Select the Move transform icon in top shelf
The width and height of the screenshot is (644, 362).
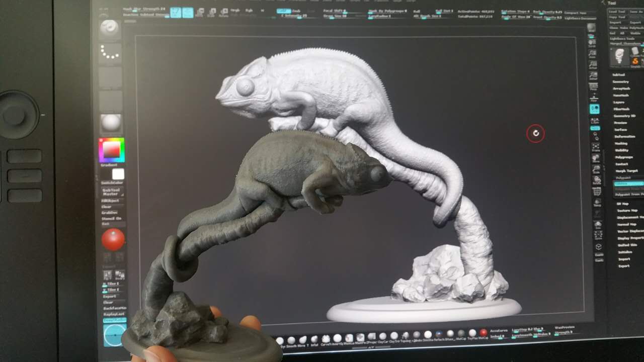[201, 13]
